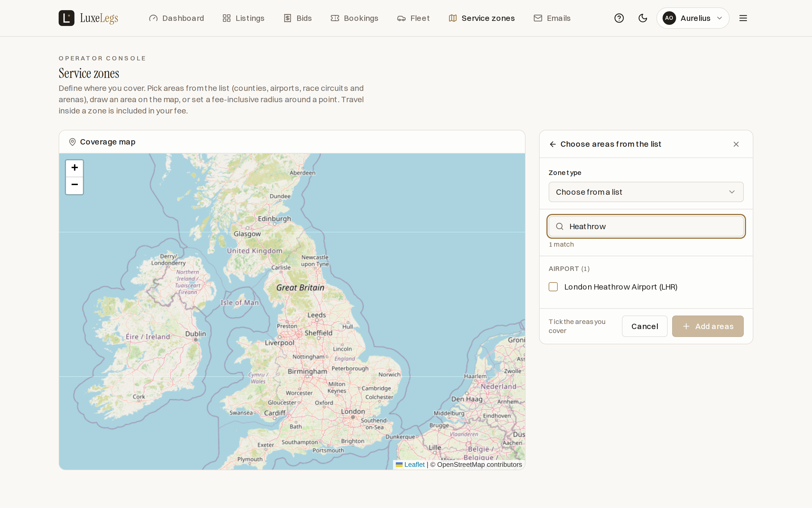Open the Bids section

tap(298, 18)
